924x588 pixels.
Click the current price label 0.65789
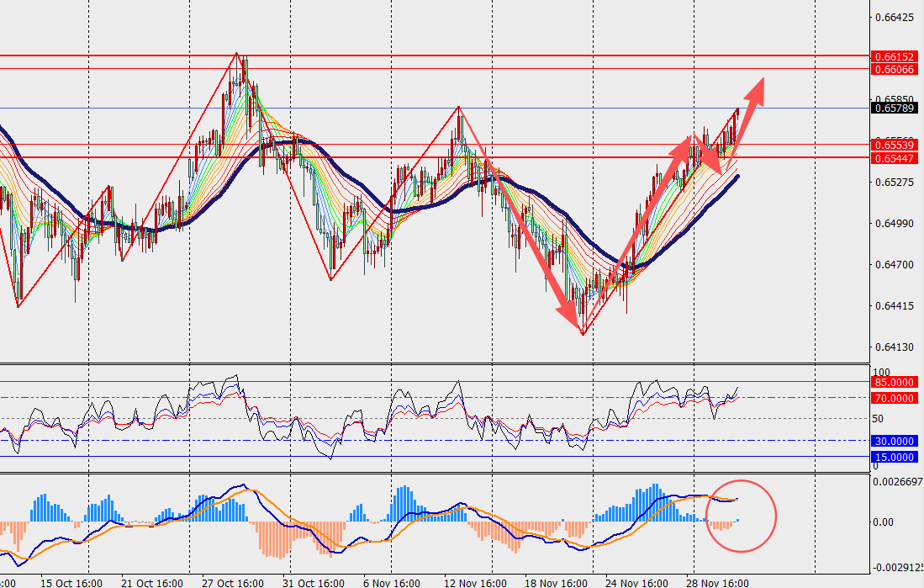895,108
